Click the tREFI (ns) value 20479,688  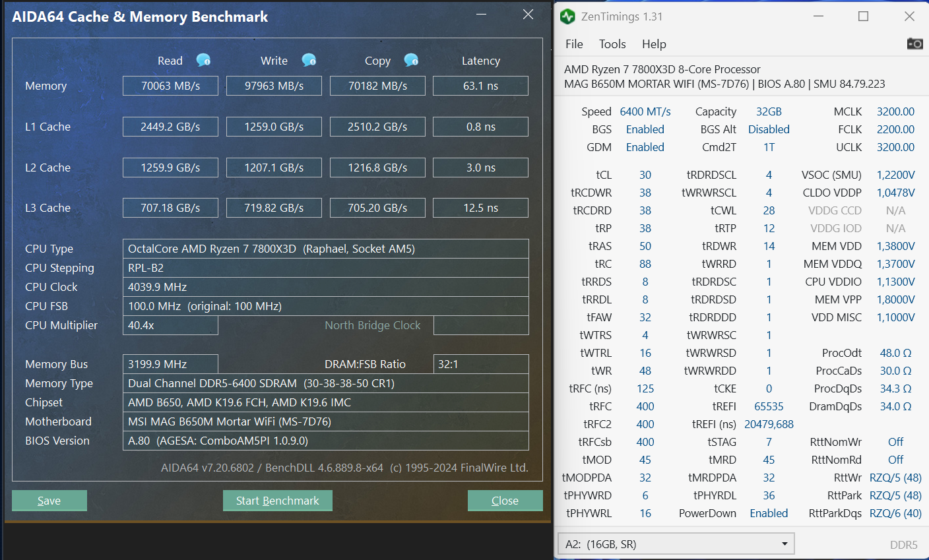pyautogui.click(x=769, y=424)
